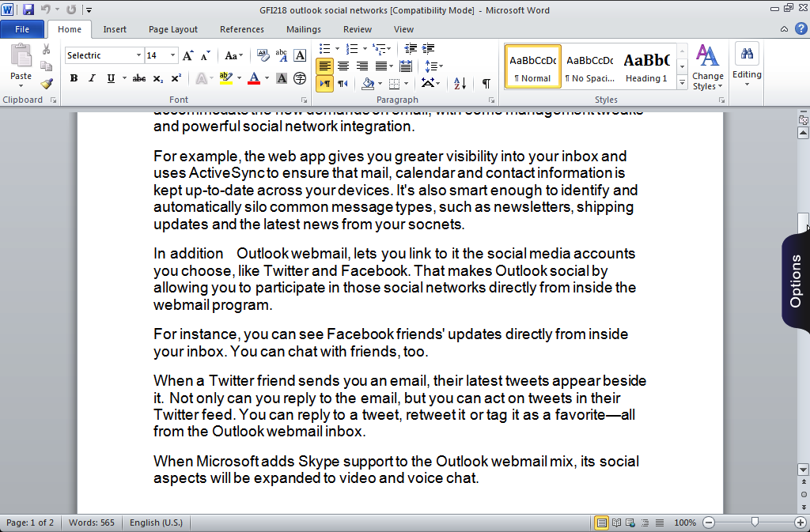Toggle Right-to-Left text direction
This screenshot has height=532, width=810.
point(343,83)
